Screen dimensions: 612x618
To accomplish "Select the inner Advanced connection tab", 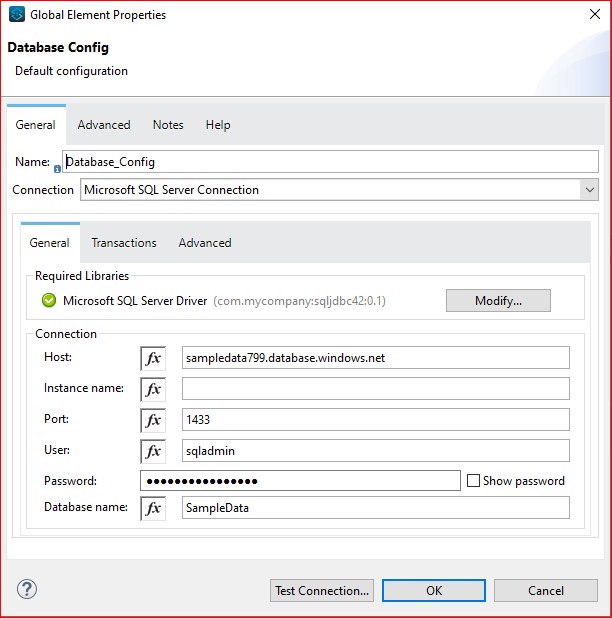I will point(205,243).
